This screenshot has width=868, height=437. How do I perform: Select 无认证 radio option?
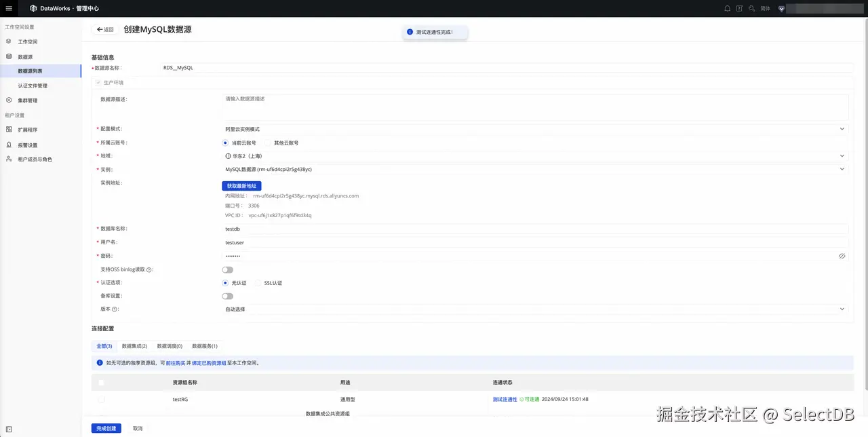point(225,282)
